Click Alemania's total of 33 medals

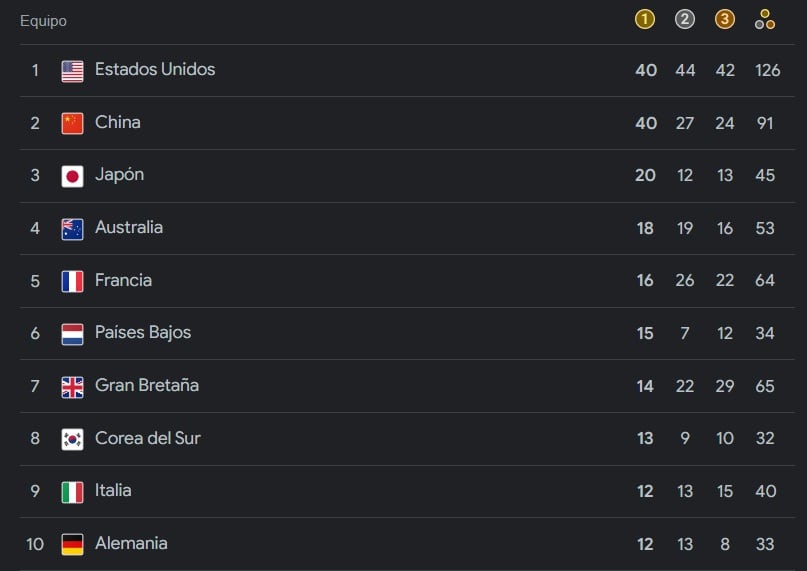[x=765, y=544]
